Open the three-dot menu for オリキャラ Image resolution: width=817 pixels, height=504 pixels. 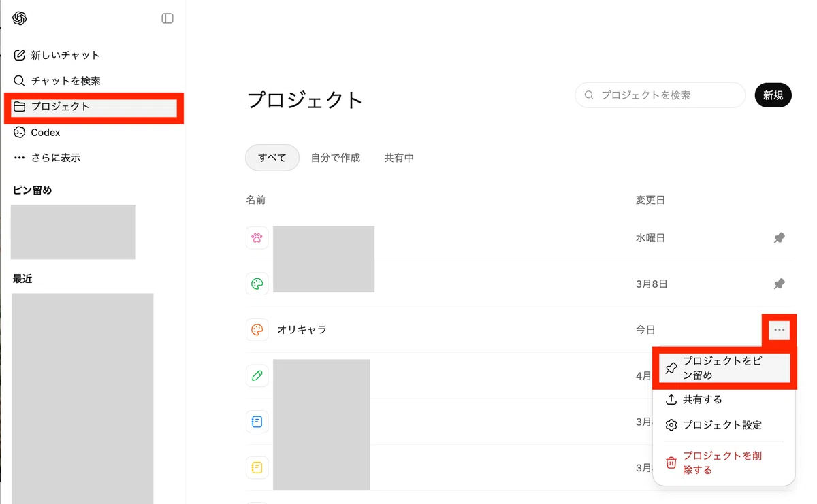(x=780, y=330)
